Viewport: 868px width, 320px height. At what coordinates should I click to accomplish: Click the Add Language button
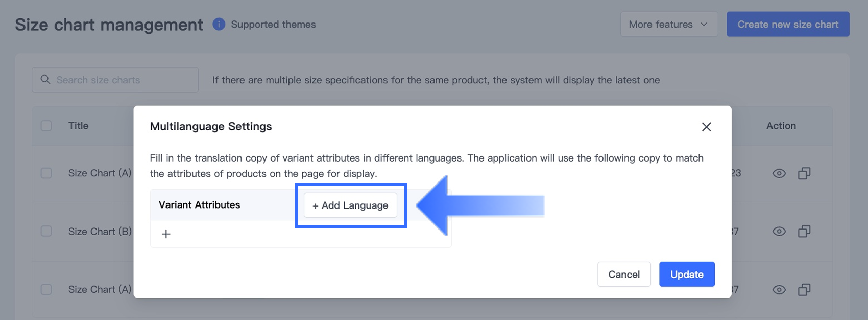(350, 205)
